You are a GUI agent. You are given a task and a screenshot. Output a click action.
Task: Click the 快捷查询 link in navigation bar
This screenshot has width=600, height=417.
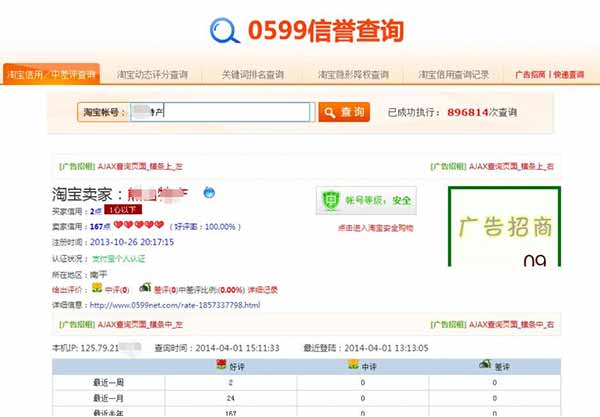coord(569,75)
